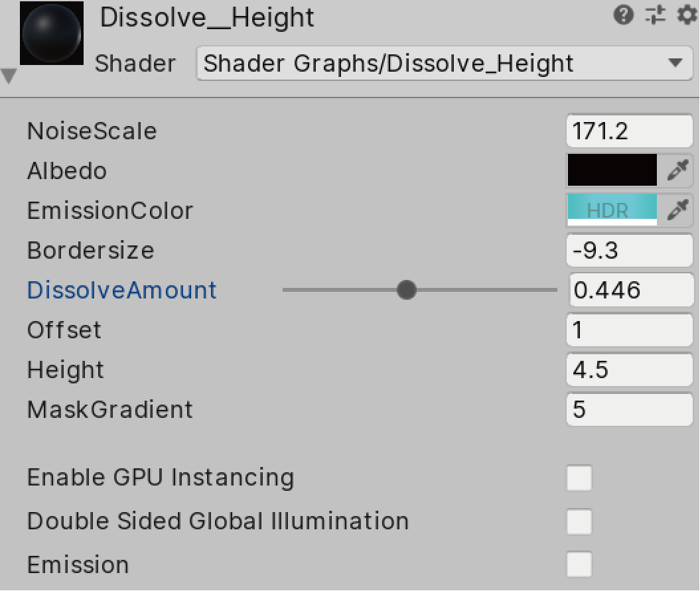Collapse the Dissolve_Height material foldout triangle
The image size is (700, 591).
pyautogui.click(x=9, y=76)
